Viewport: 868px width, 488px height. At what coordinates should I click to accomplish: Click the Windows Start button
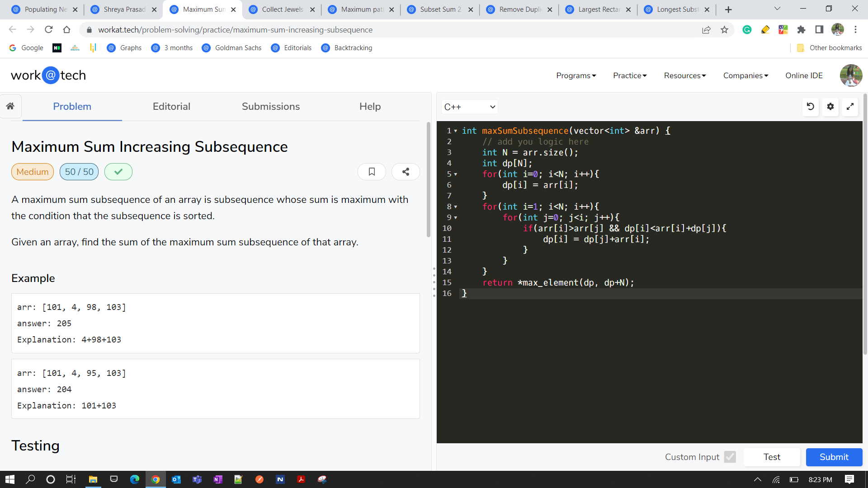click(10, 479)
